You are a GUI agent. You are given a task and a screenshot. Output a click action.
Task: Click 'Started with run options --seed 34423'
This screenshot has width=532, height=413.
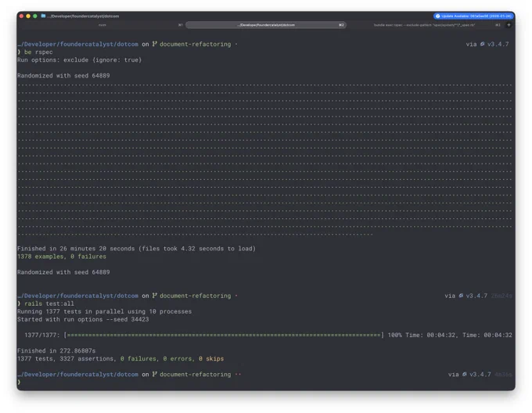click(83, 319)
